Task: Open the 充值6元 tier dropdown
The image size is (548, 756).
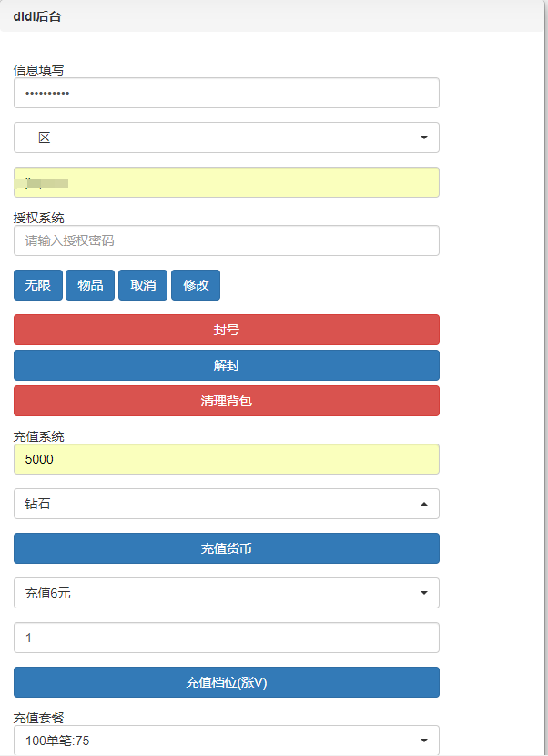Action: coord(226,593)
